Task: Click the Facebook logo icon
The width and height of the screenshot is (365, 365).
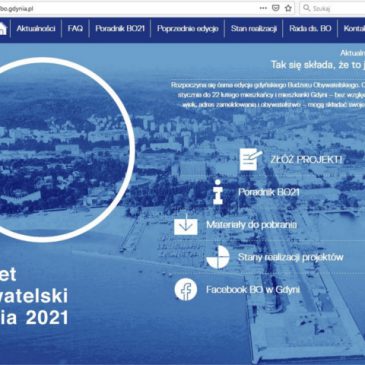Action: click(x=186, y=289)
